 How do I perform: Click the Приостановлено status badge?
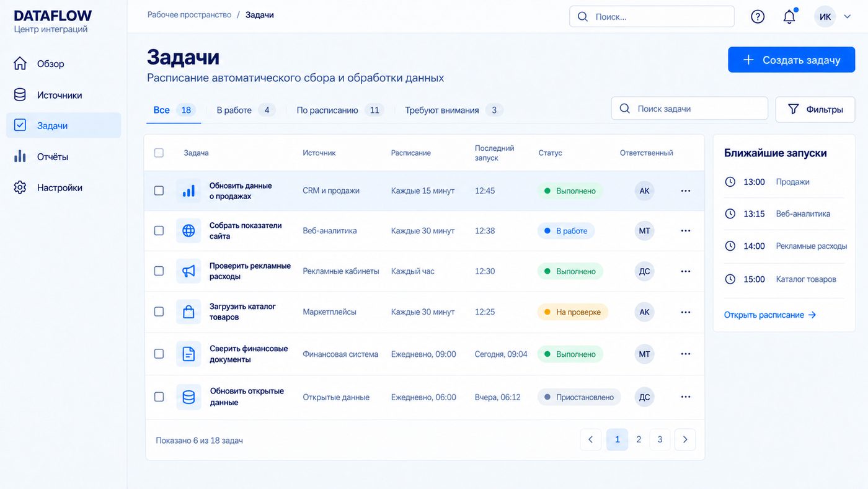[579, 397]
